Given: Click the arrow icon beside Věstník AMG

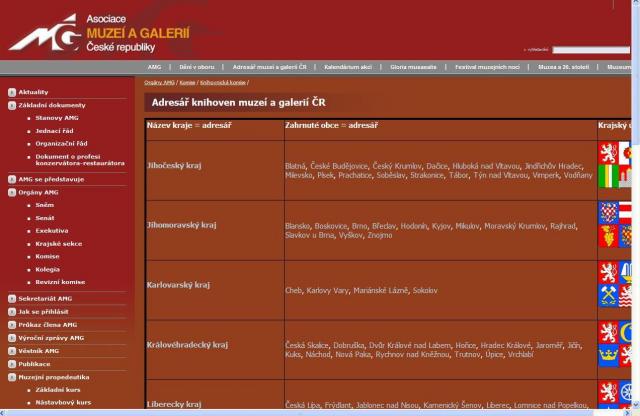Looking at the screenshot, I should point(12,351).
